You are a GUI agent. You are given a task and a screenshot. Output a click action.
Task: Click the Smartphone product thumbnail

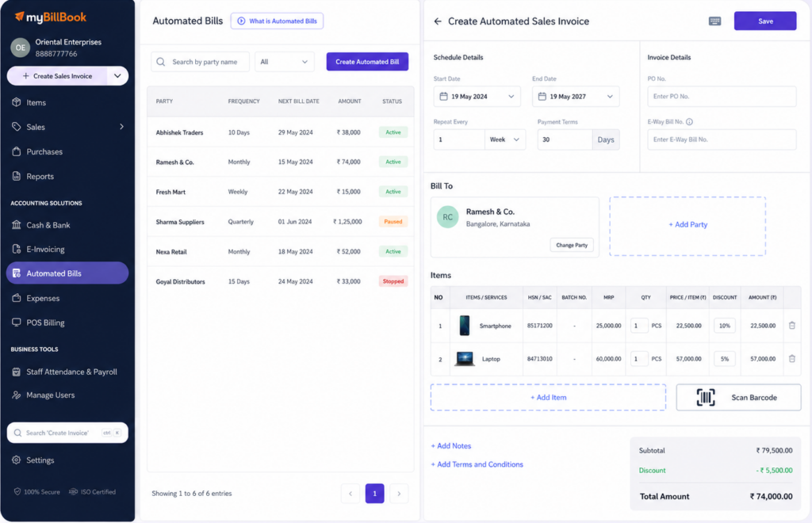[465, 326]
